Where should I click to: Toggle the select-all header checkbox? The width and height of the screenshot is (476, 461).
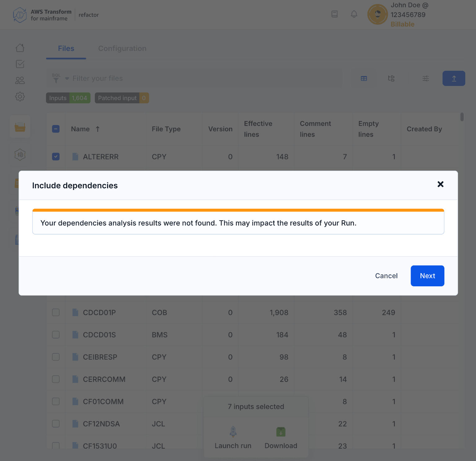(x=56, y=129)
